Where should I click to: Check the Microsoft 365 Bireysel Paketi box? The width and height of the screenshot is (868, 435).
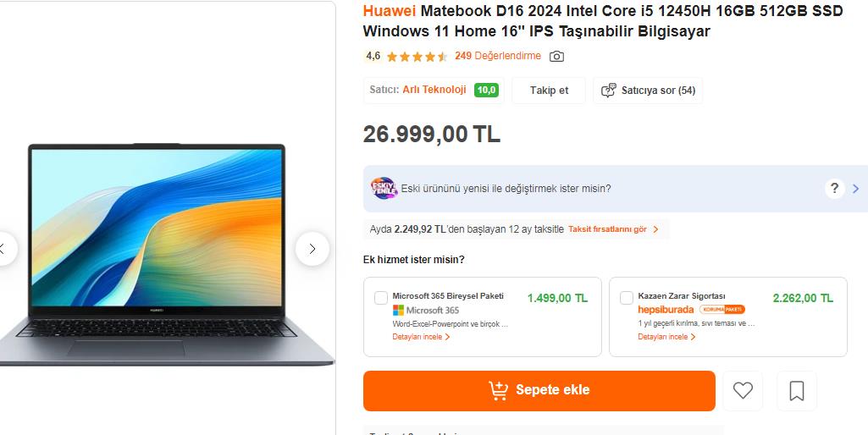381,298
